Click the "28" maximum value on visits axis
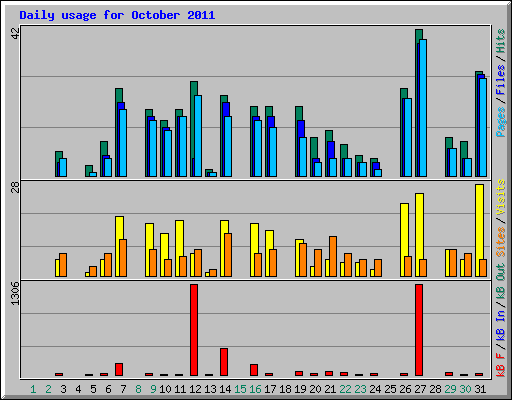The width and height of the screenshot is (512, 400). tap(16, 187)
